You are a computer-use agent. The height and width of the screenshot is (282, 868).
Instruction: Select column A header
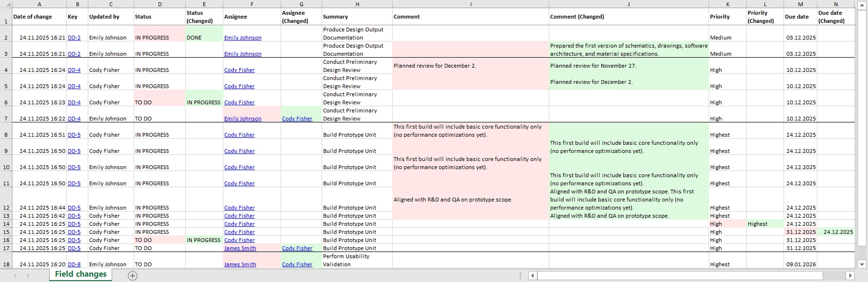[x=39, y=4]
